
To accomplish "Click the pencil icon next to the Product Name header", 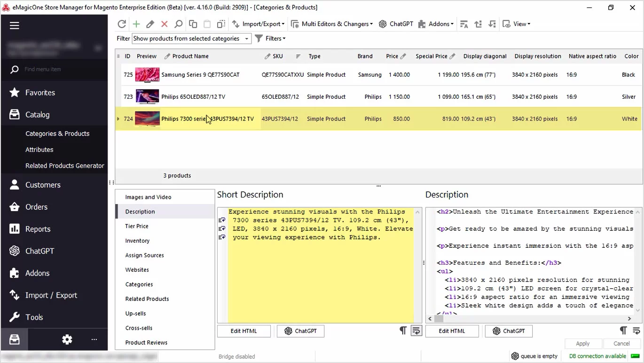I will pos(167,56).
